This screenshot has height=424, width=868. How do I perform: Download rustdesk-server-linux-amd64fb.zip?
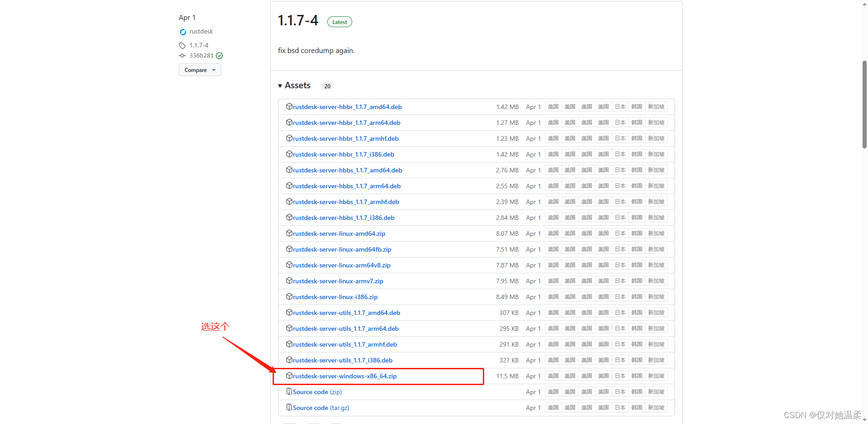point(342,249)
